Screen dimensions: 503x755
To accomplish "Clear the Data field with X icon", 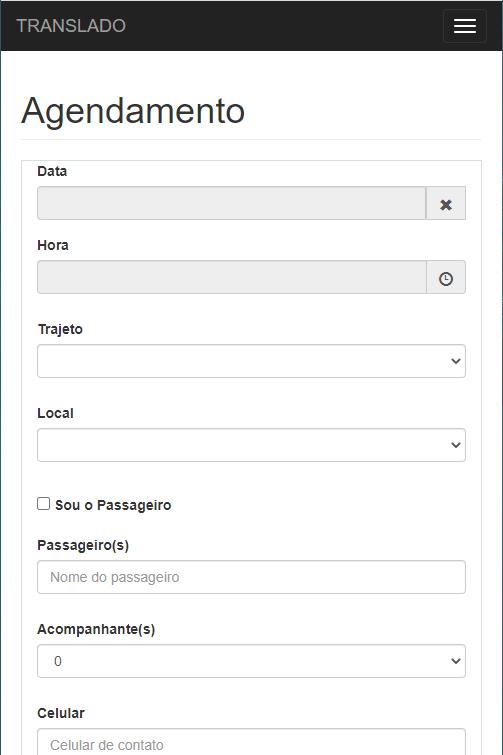I will coord(446,204).
